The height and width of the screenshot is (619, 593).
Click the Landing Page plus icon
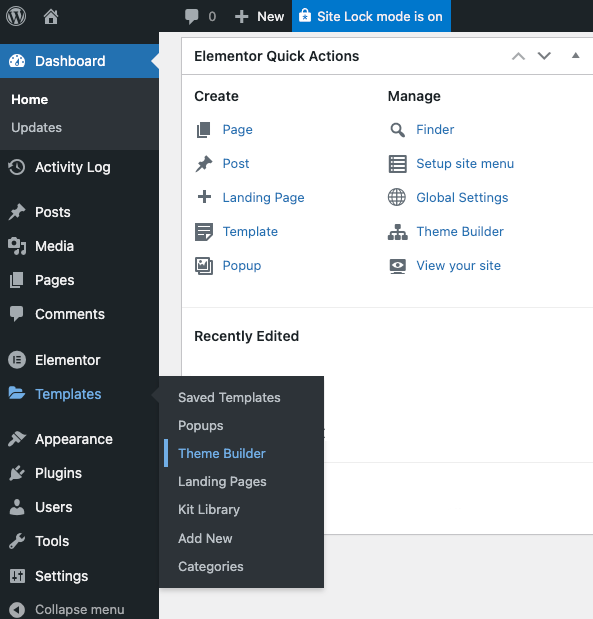pos(204,196)
